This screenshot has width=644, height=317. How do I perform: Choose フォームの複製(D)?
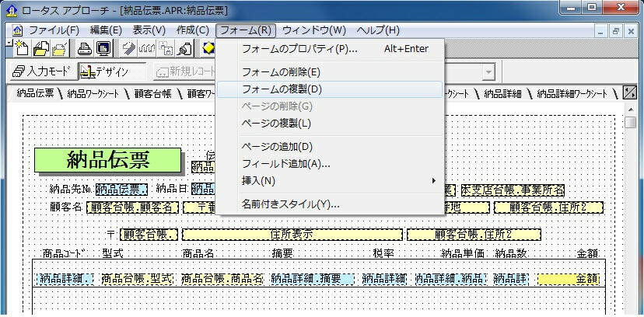click(x=330, y=89)
